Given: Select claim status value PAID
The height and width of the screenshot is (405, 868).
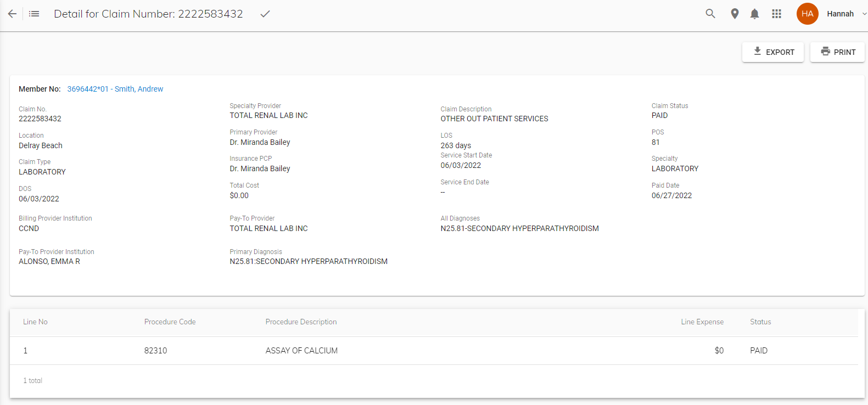Looking at the screenshot, I should (x=659, y=115).
